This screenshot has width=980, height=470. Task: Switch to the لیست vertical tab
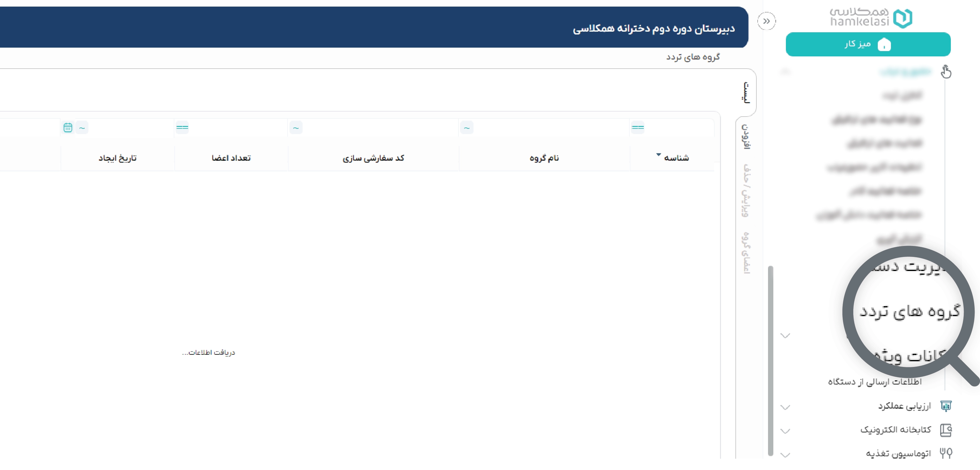point(746,92)
